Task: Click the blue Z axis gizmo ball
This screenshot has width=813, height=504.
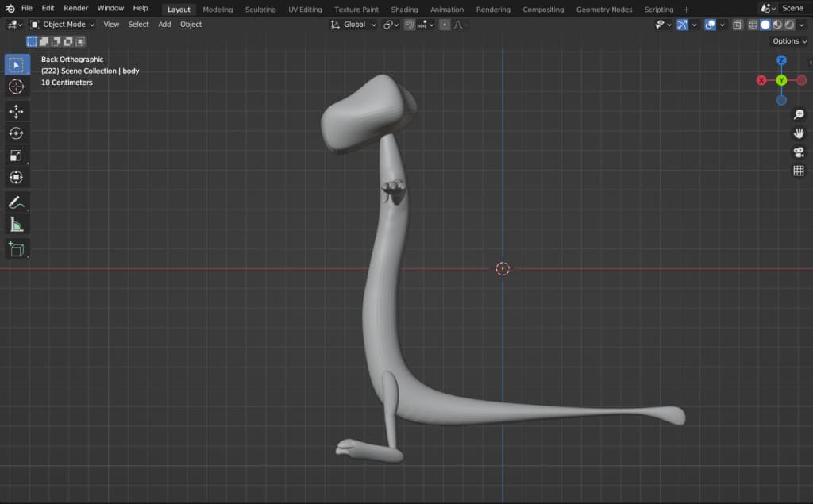Action: [x=781, y=60]
